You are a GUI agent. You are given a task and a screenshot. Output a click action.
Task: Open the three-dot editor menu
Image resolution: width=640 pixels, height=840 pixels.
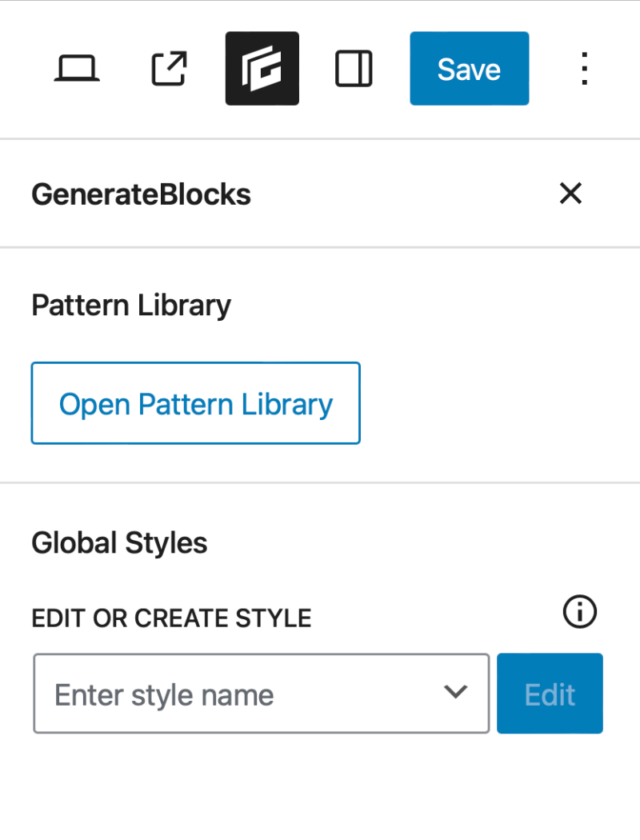(584, 69)
